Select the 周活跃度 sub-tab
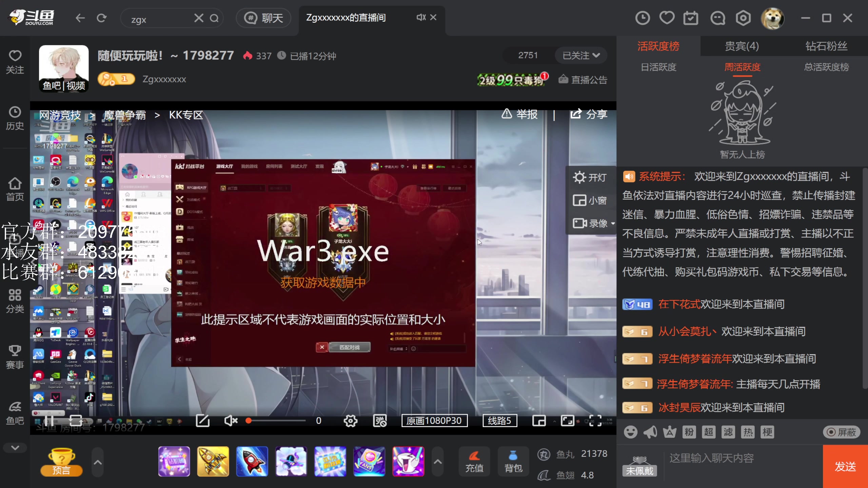This screenshot has width=868, height=488. click(x=742, y=67)
